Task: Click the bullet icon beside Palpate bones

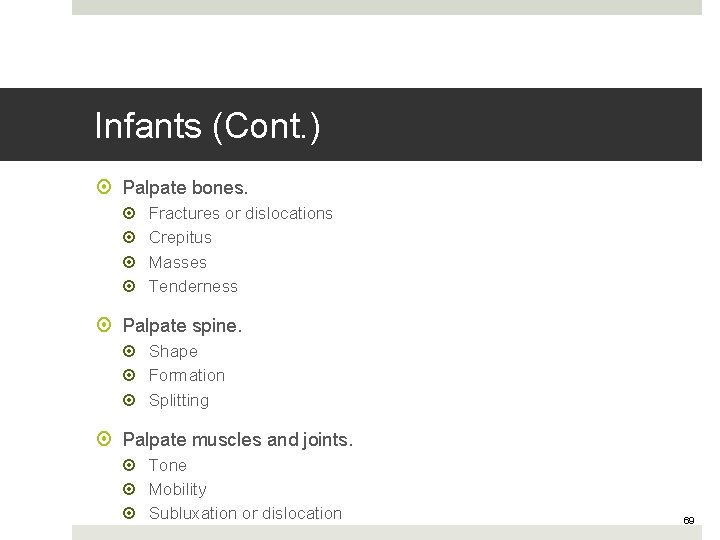Action: 106,187
